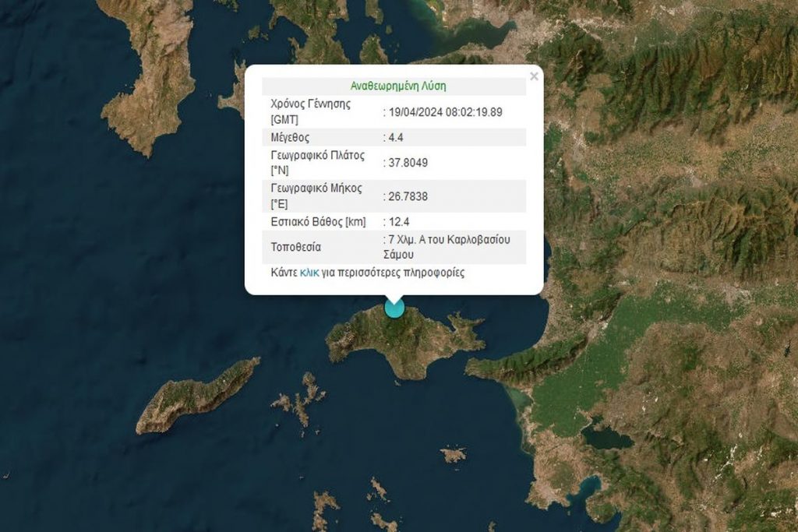Click the instruction text Κάντε κλικ για περισσότερες πληροφορίες

tap(366, 273)
